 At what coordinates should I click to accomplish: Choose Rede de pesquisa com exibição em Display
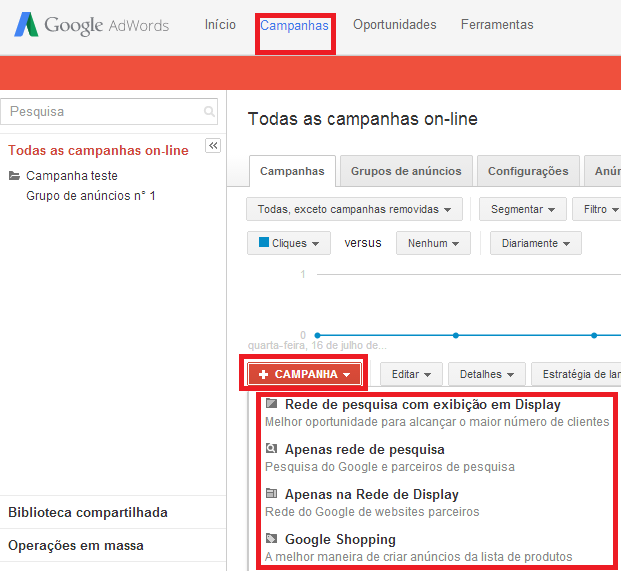coord(423,405)
